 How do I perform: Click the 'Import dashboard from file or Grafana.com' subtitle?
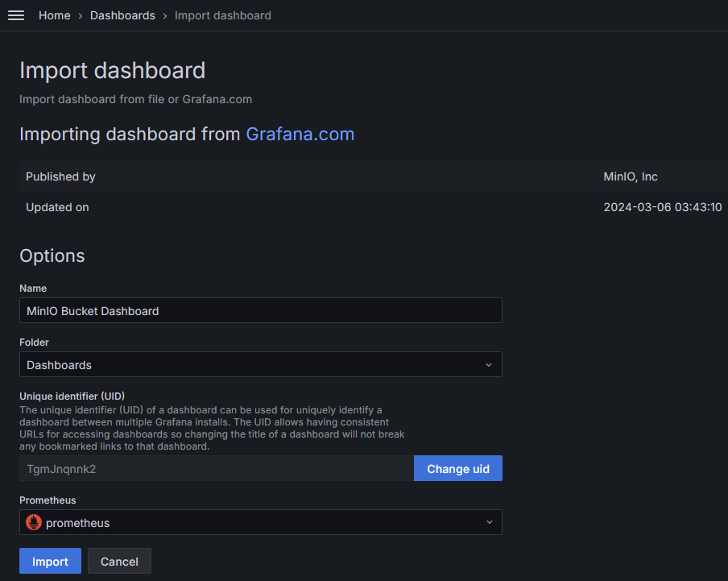pyautogui.click(x=135, y=99)
